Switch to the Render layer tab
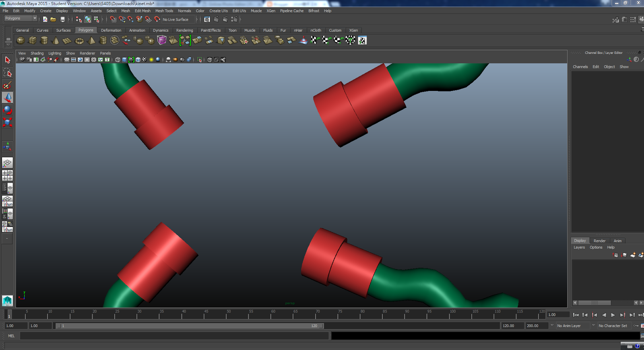The image size is (644, 350). (x=599, y=241)
